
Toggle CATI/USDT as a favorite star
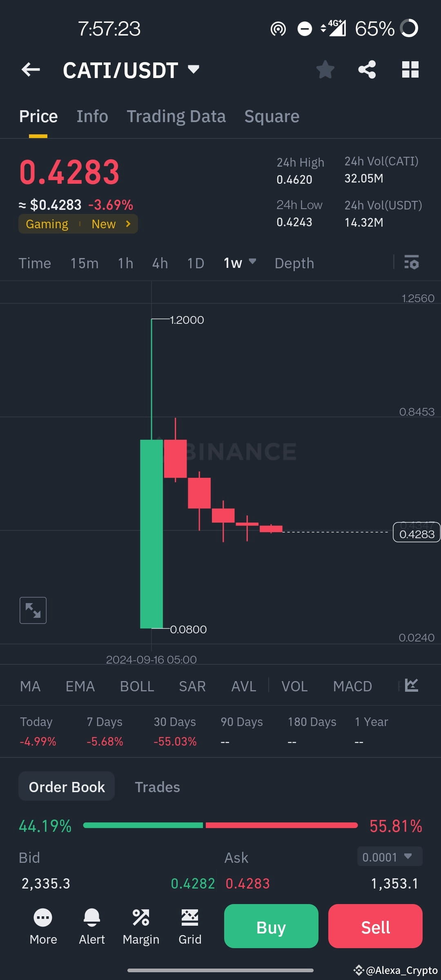pos(325,69)
